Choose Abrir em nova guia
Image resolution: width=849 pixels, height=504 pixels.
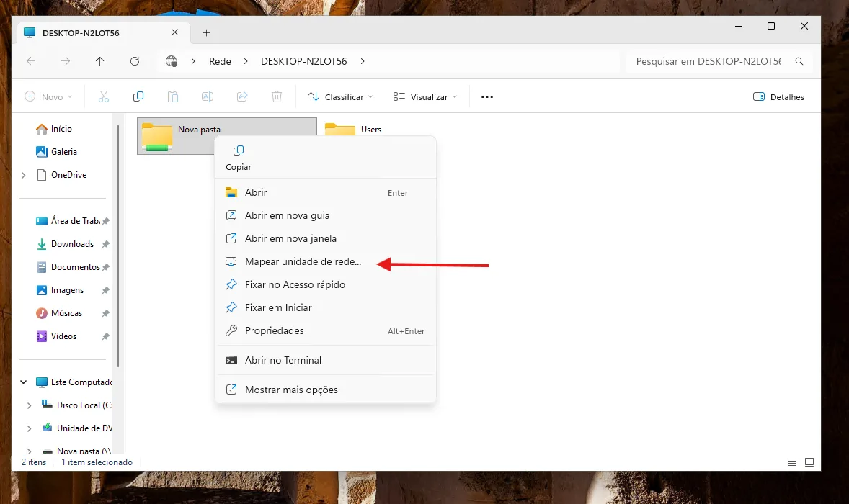[x=326, y=215]
